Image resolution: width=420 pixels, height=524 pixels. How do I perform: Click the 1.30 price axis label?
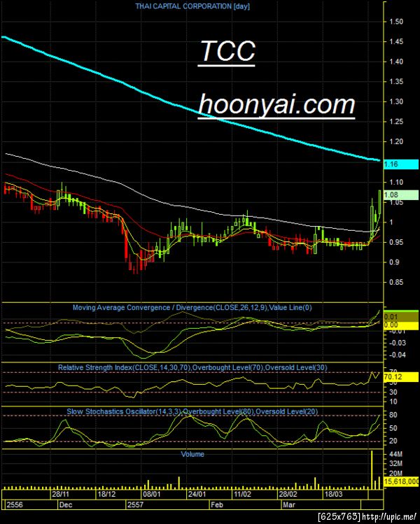[x=396, y=101]
